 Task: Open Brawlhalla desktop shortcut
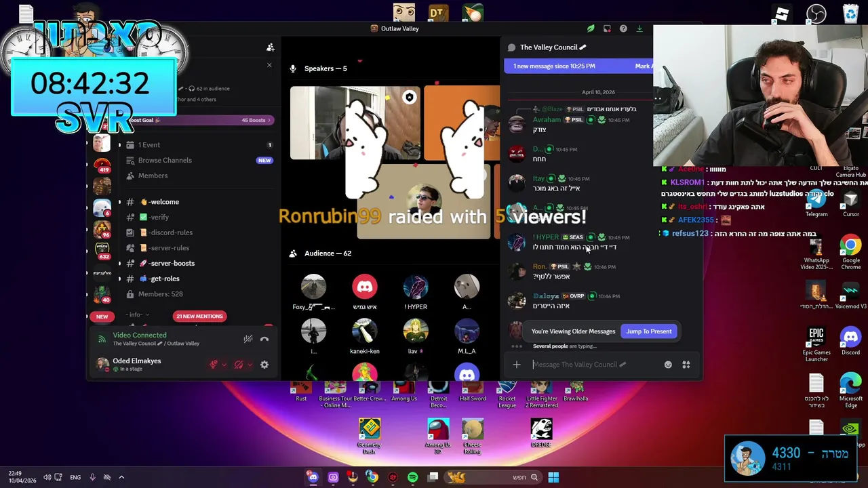pyautogui.click(x=576, y=390)
